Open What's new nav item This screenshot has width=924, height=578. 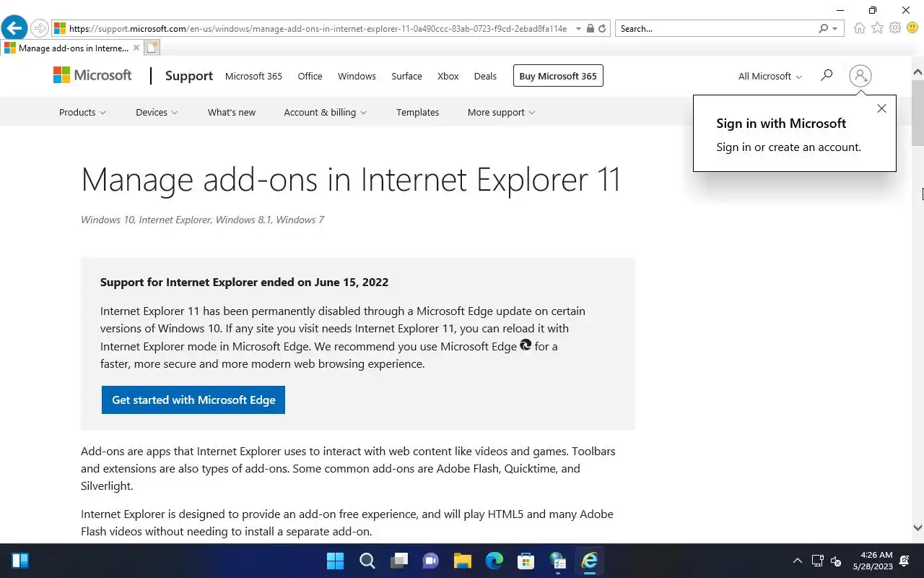(x=232, y=112)
